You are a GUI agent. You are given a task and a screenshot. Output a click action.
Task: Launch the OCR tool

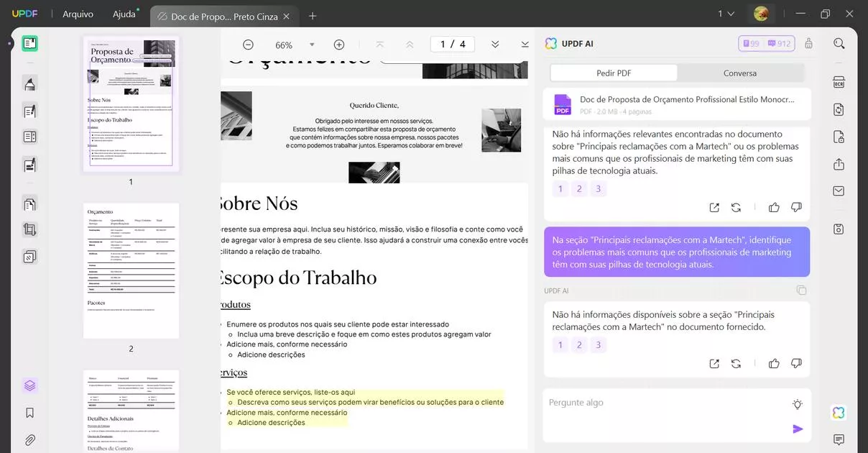coord(839,82)
